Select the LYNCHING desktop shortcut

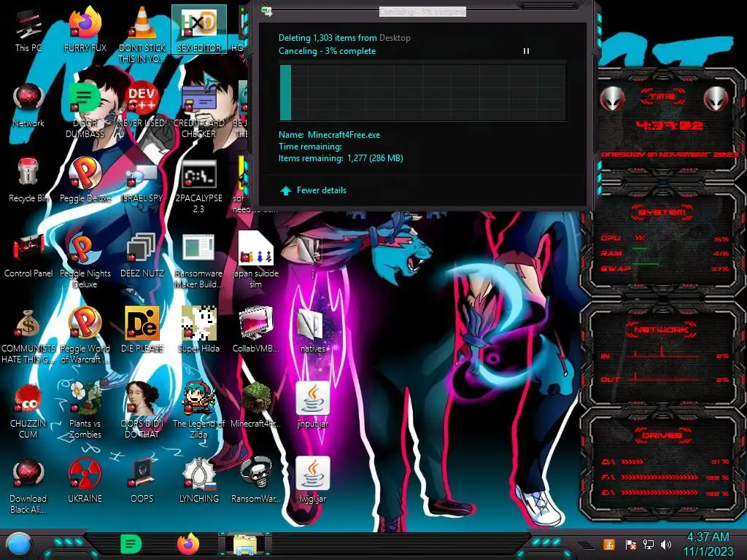click(198, 481)
